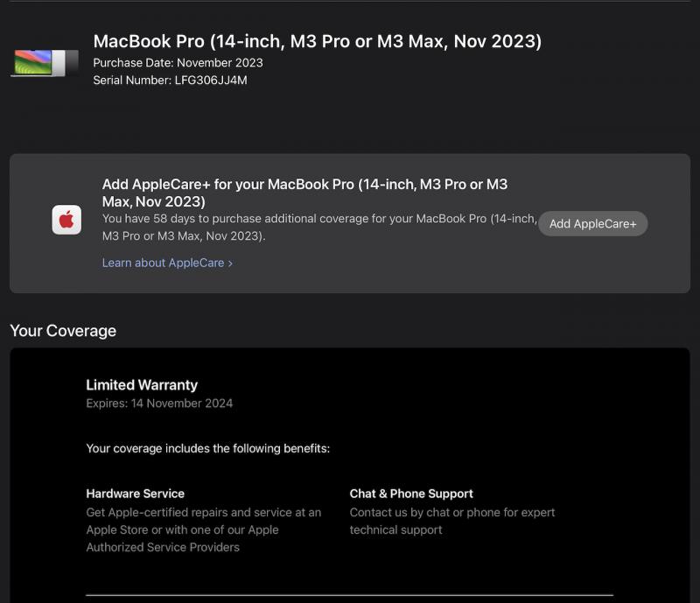Click the 58 days to purchase coverage message
Image resolution: width=700 pixels, height=603 pixels.
[x=319, y=228]
